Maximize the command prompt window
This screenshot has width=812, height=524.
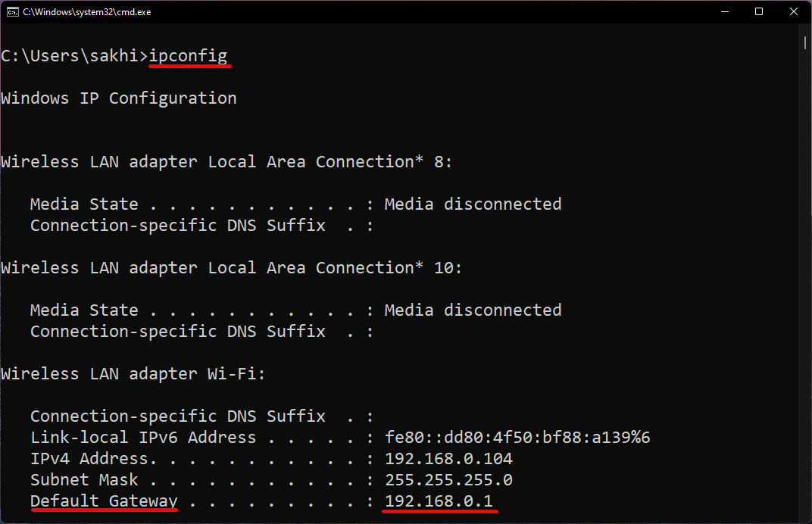[759, 12]
